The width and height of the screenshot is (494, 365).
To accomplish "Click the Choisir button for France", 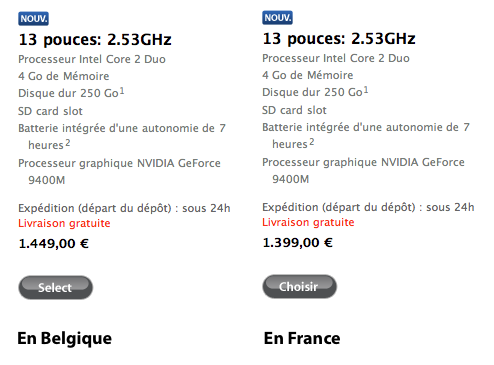I will pyautogui.click(x=299, y=286).
